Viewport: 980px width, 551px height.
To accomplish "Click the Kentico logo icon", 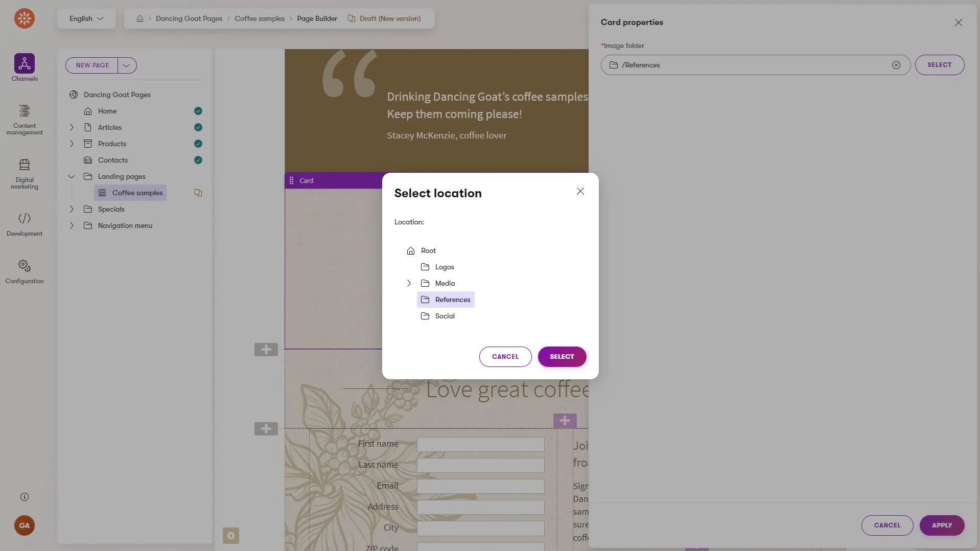I will point(25,18).
